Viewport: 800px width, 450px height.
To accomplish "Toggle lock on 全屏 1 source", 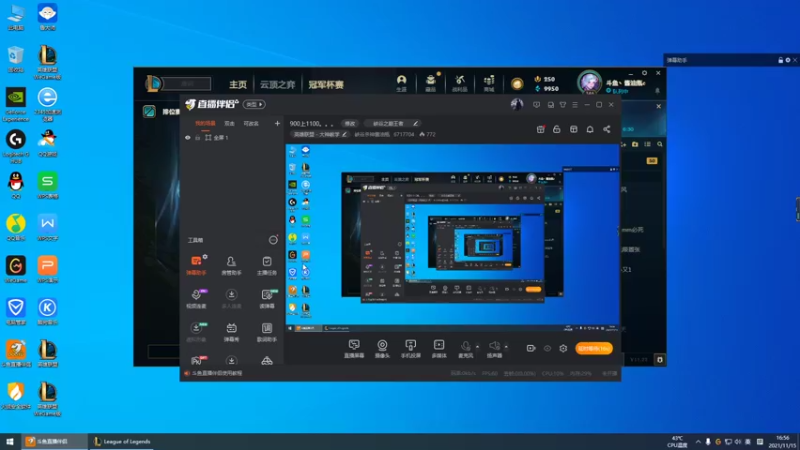I will click(x=197, y=138).
